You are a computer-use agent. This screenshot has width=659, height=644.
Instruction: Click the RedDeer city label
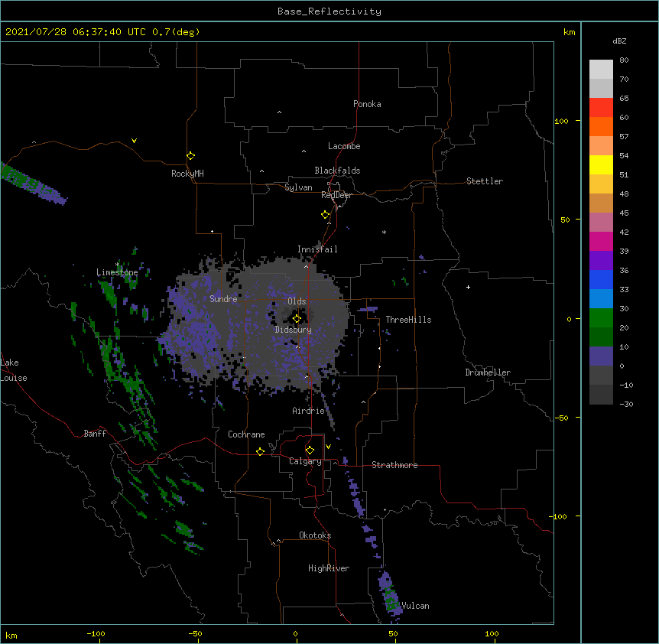tap(336, 195)
